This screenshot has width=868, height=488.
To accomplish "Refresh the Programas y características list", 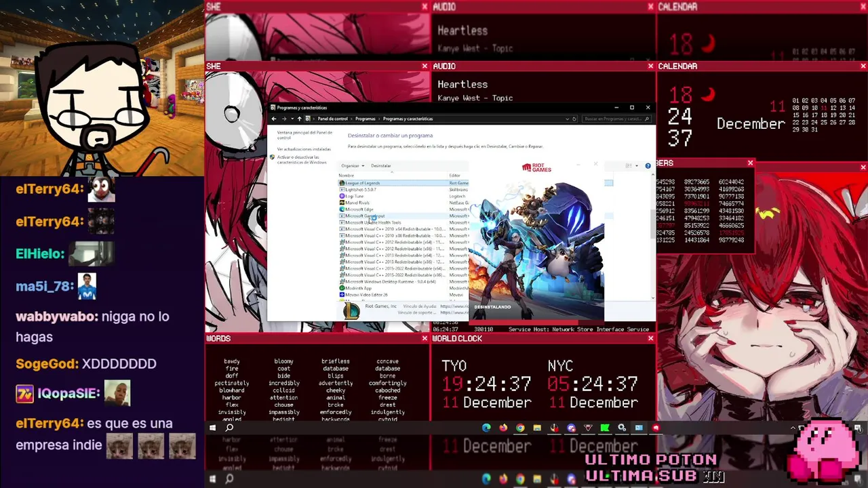I will (574, 119).
